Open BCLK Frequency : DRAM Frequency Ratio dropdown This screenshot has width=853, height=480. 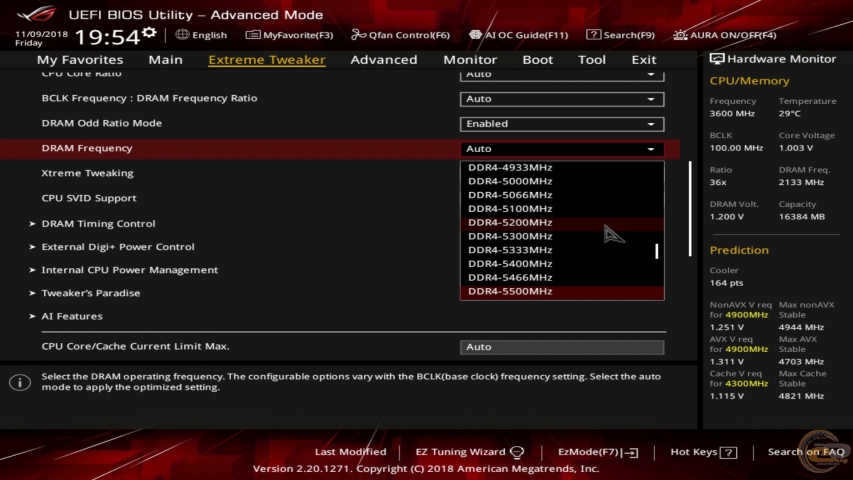(x=562, y=99)
